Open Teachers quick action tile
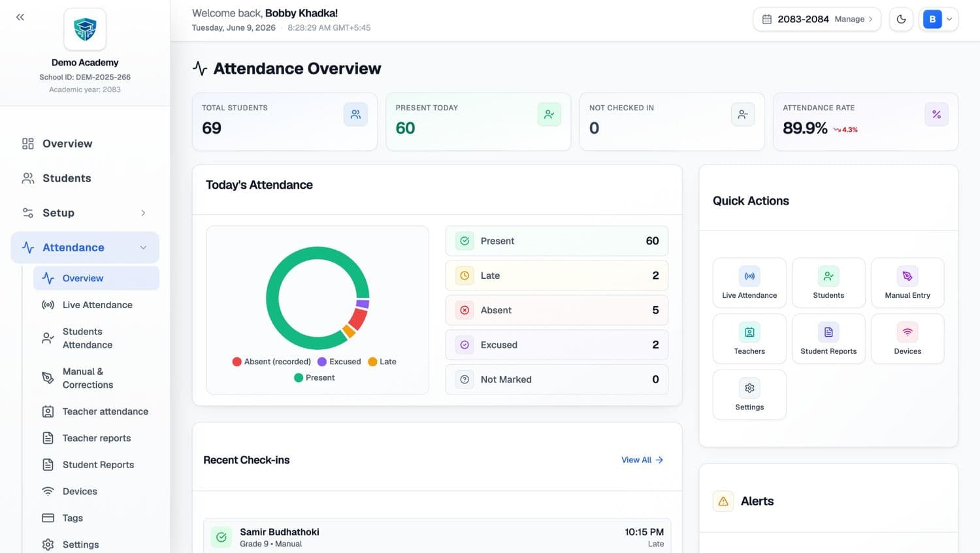 [749, 339]
